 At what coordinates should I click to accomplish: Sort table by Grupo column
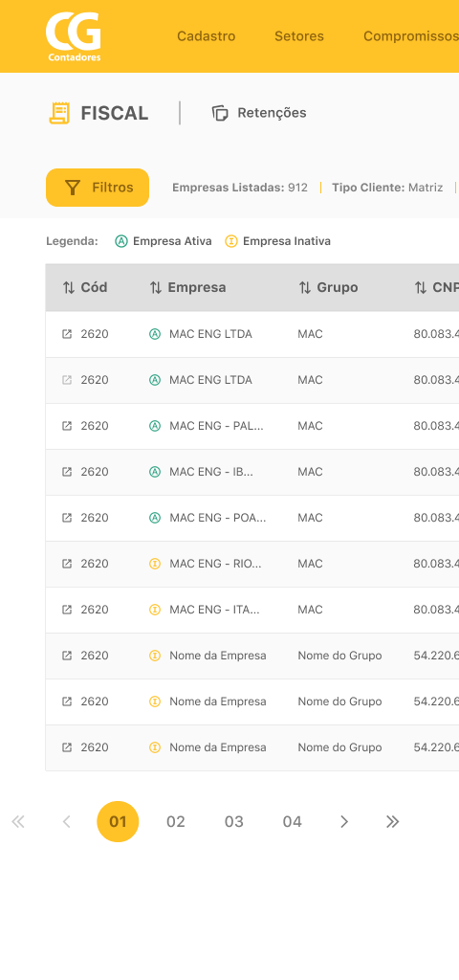click(x=329, y=287)
